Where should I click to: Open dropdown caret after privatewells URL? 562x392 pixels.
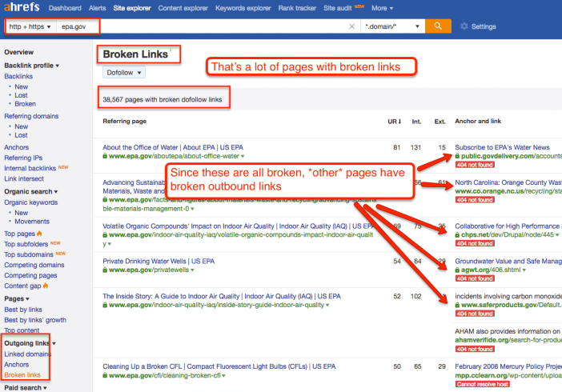pos(192,270)
